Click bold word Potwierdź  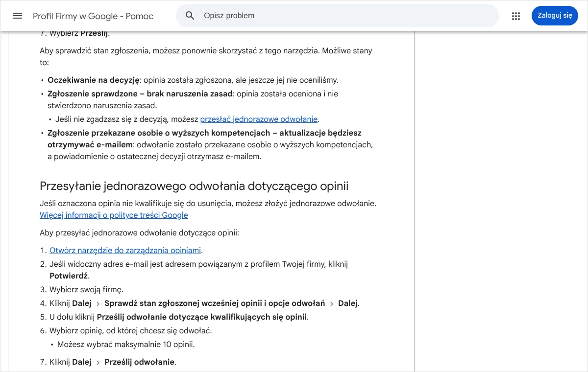tap(69, 276)
